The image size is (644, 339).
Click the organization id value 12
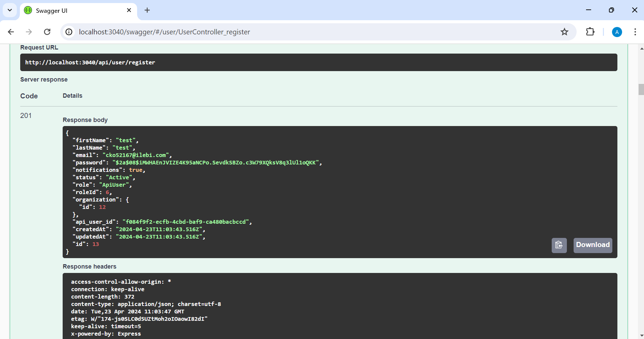click(102, 207)
